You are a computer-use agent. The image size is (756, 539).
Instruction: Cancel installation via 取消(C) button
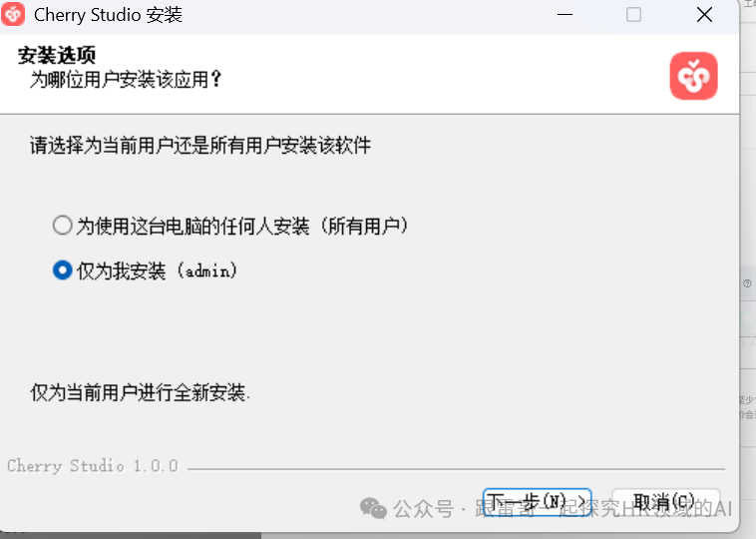[x=665, y=502]
